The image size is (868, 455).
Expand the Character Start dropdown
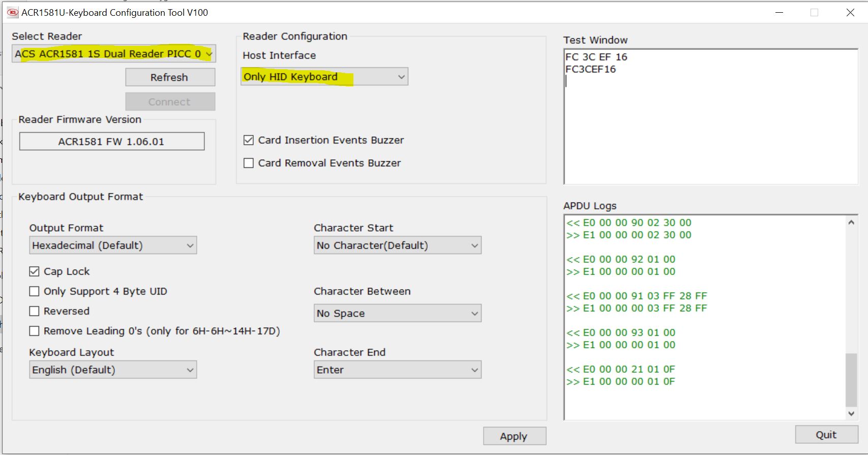(398, 245)
